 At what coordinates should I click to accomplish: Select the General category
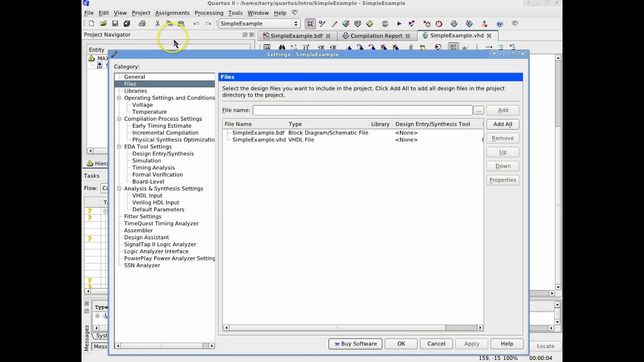point(134,77)
